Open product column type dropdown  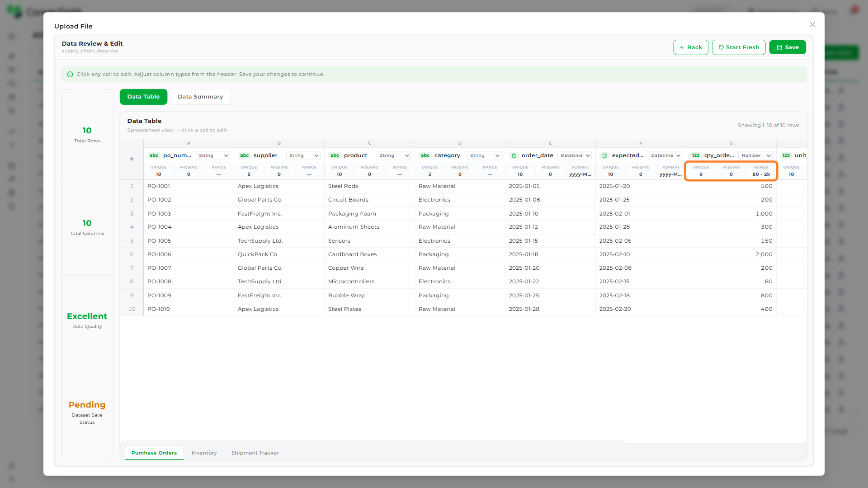394,155
